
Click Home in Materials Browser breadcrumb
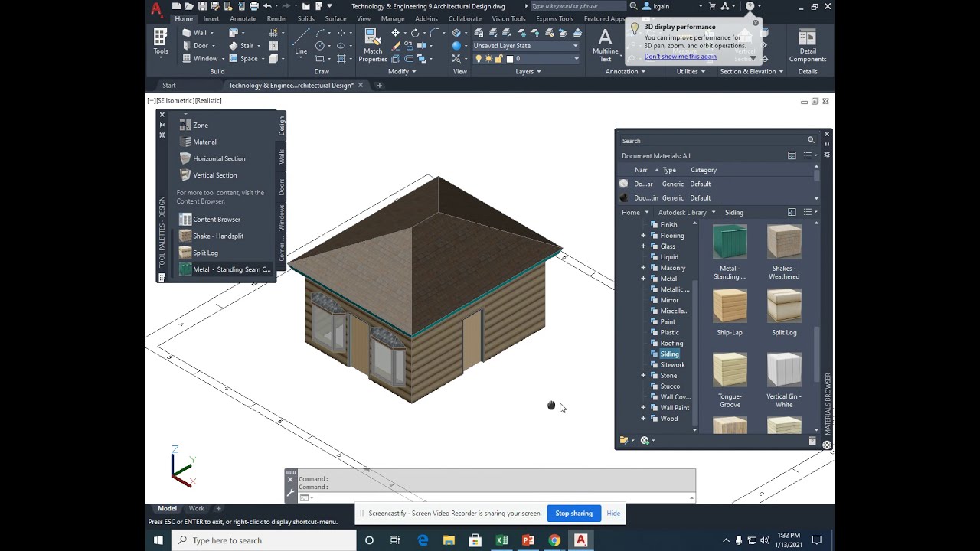pos(631,213)
